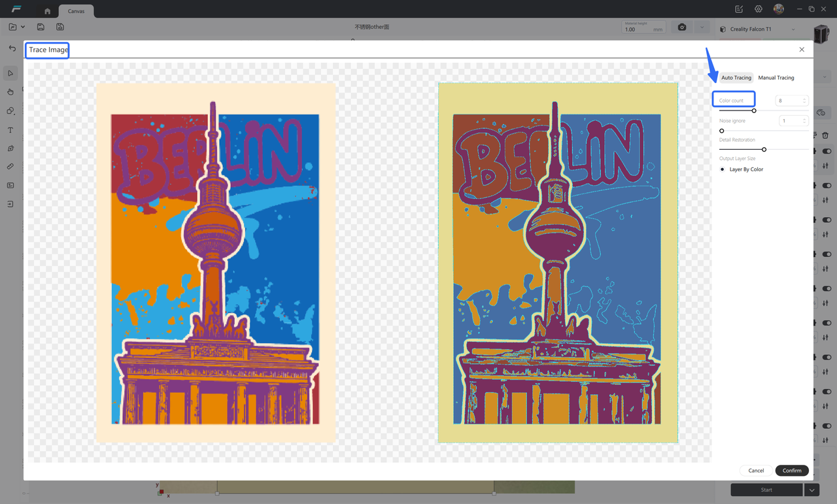
Task: Select the Layer By Color radio button
Action: point(723,169)
